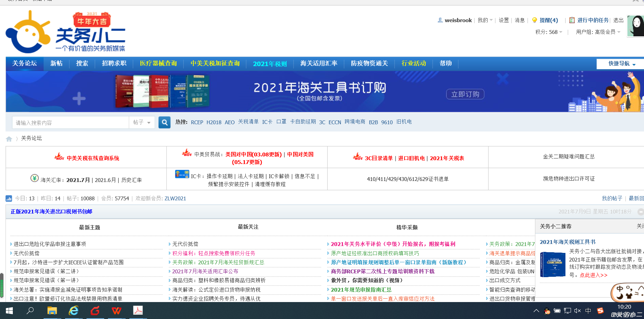Image resolution: width=644 pixels, height=319 pixels.
Task: Click the battery tray icon
Action: 557,311
